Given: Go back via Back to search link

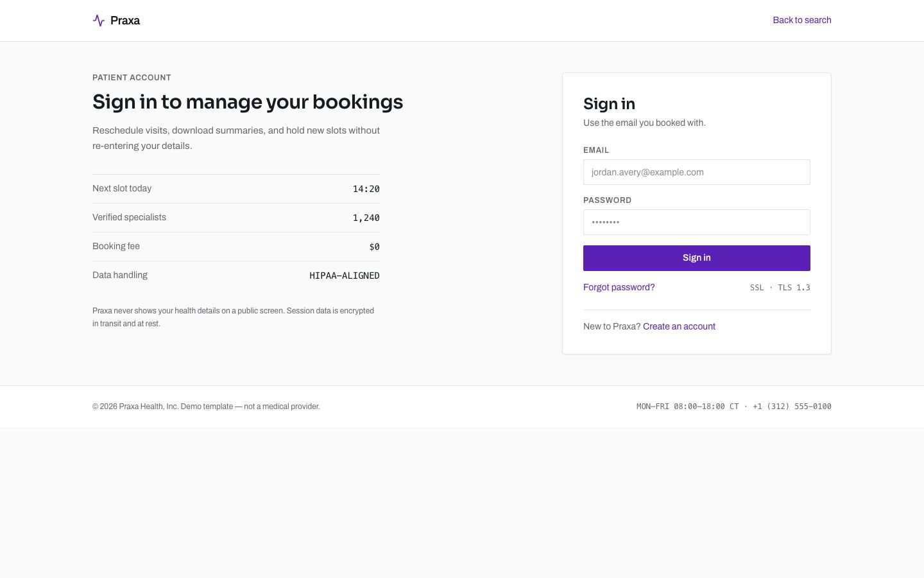Looking at the screenshot, I should point(802,20).
